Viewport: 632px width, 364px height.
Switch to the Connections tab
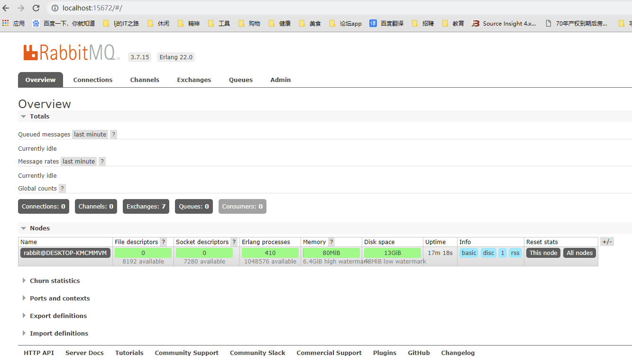coord(93,80)
